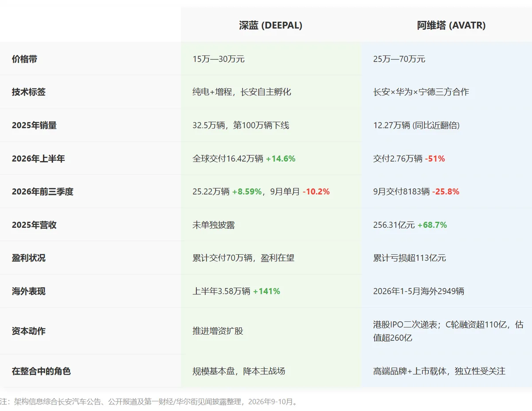Click the 全球交付16.42万辆 cell

[x=271, y=158]
